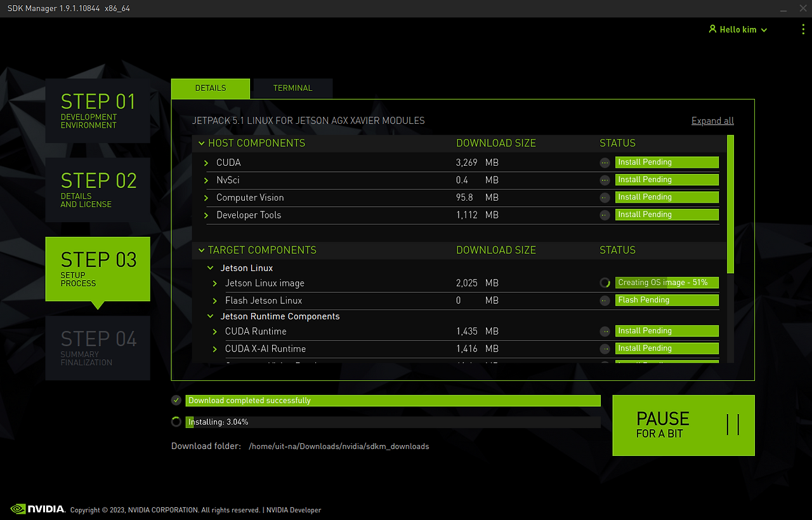
Task: Click the 1,112 MB download size value
Action: click(x=477, y=215)
